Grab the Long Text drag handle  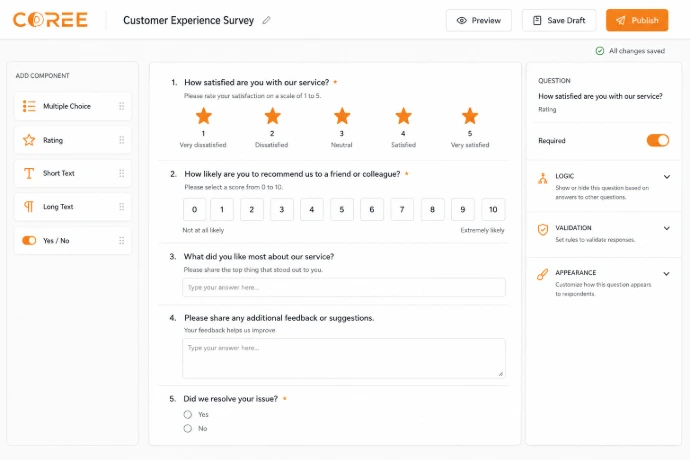(121, 206)
